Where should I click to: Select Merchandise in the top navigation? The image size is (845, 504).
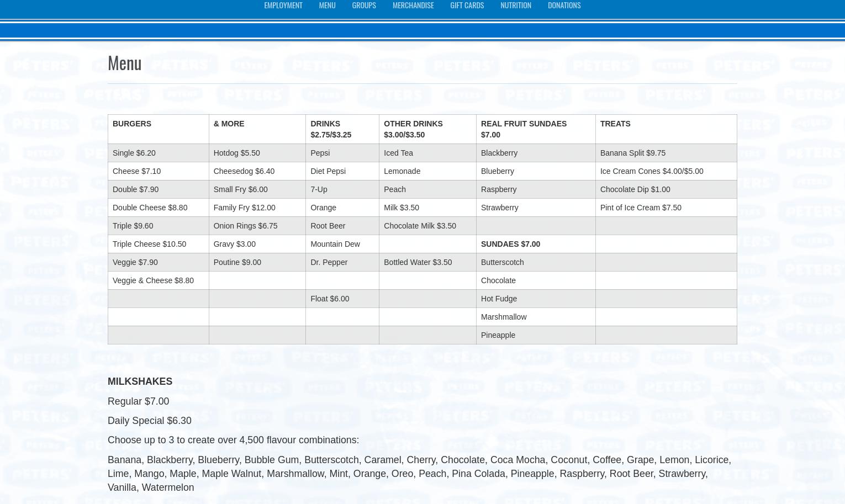(413, 6)
